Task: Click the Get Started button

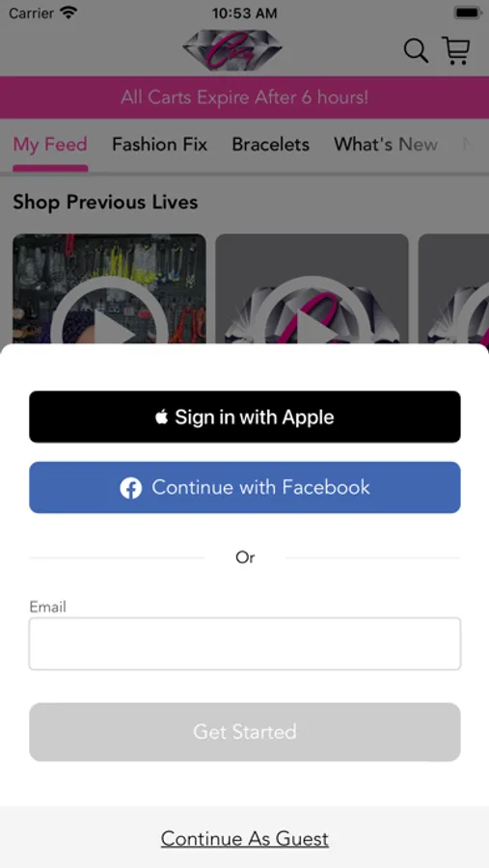Action: pyautogui.click(x=245, y=732)
